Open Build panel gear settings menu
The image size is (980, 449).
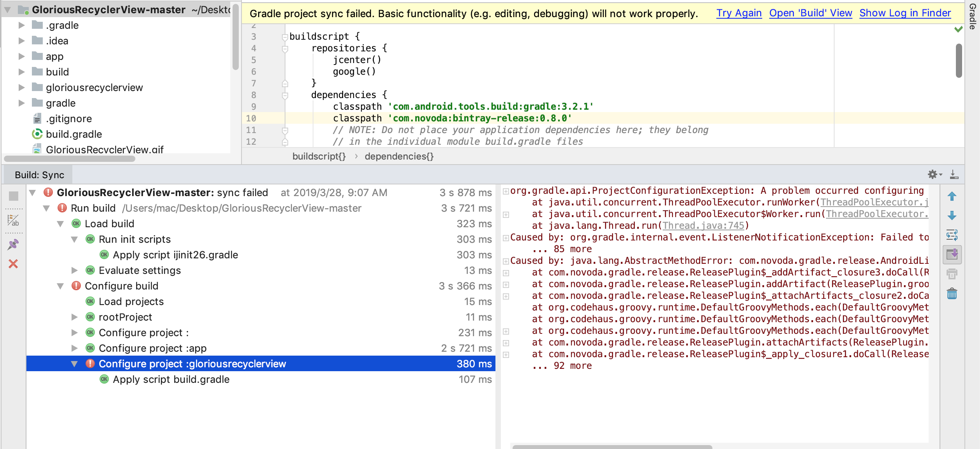934,175
